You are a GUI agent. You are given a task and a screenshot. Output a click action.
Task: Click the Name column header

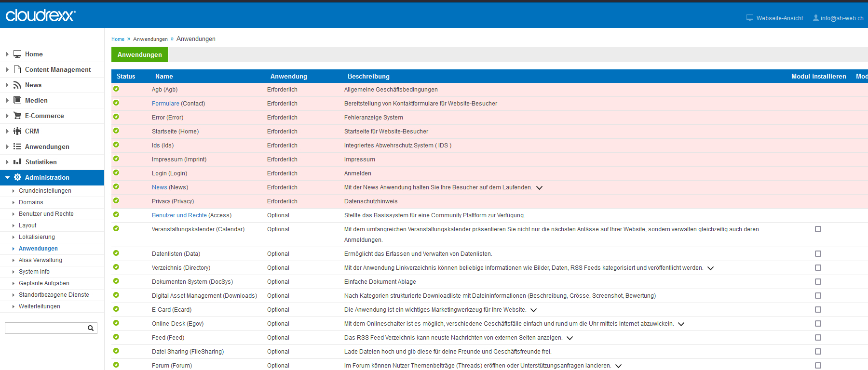point(164,76)
